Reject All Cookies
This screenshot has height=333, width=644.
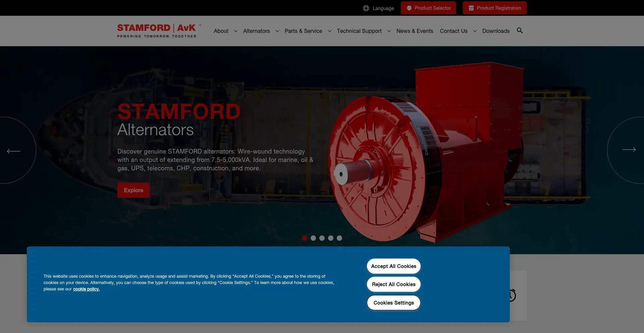393,284
